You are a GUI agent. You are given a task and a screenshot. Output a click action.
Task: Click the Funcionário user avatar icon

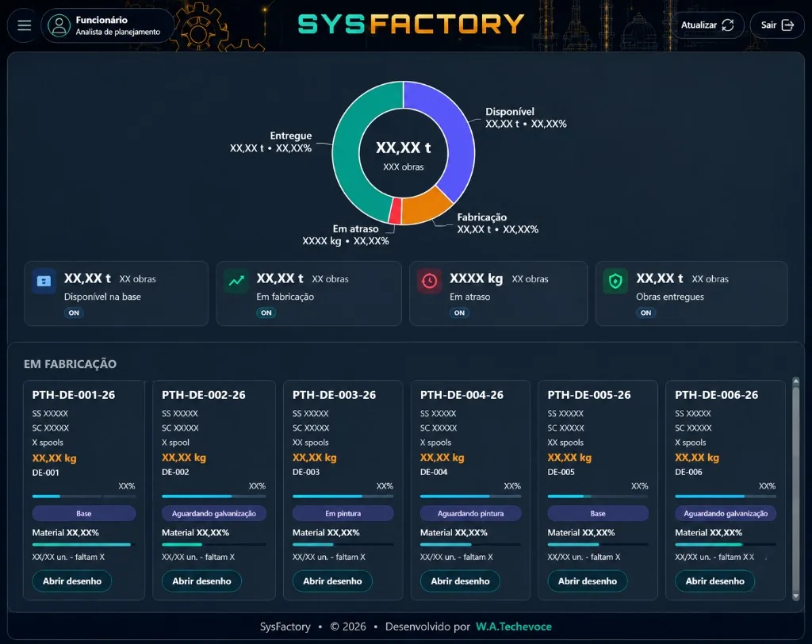point(59,25)
